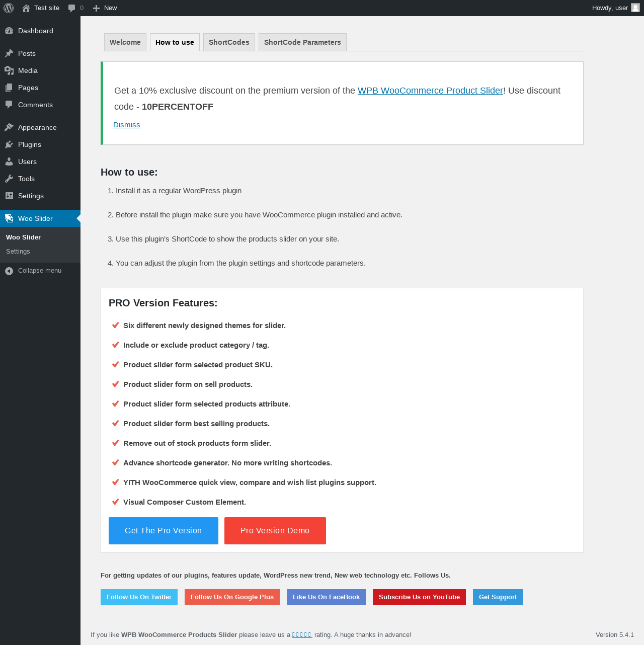
Task: Click the Posts pushpin icon
Action: pos(9,53)
